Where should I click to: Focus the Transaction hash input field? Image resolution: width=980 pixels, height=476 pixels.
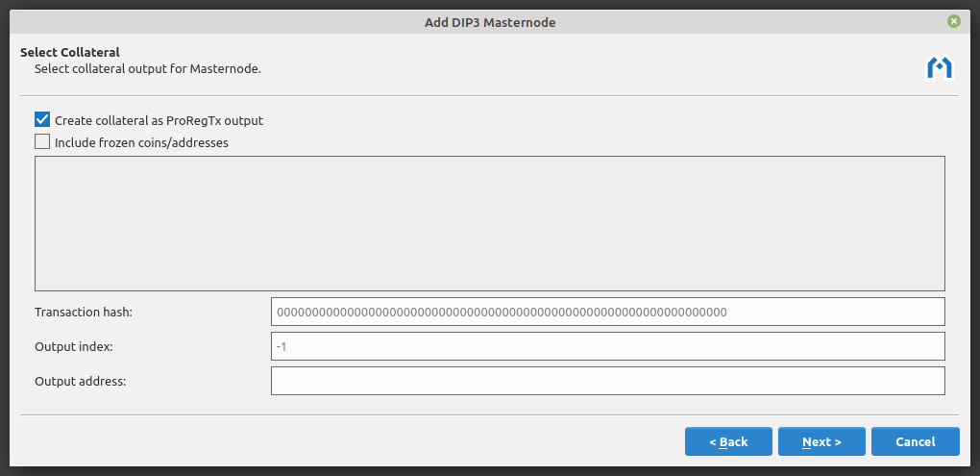[607, 312]
